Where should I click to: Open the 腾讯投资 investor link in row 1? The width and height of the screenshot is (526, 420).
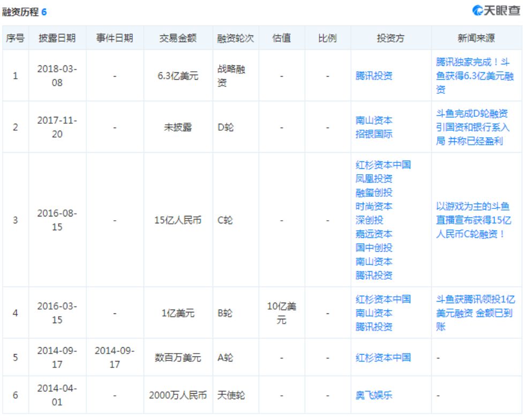pos(374,76)
